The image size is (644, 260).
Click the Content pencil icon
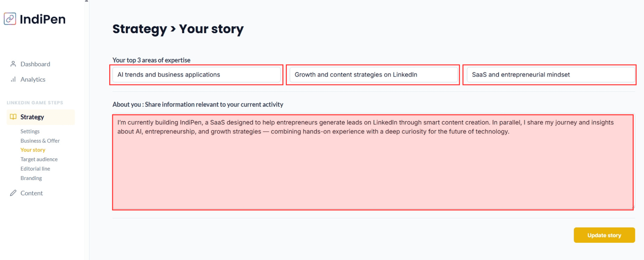click(x=13, y=193)
